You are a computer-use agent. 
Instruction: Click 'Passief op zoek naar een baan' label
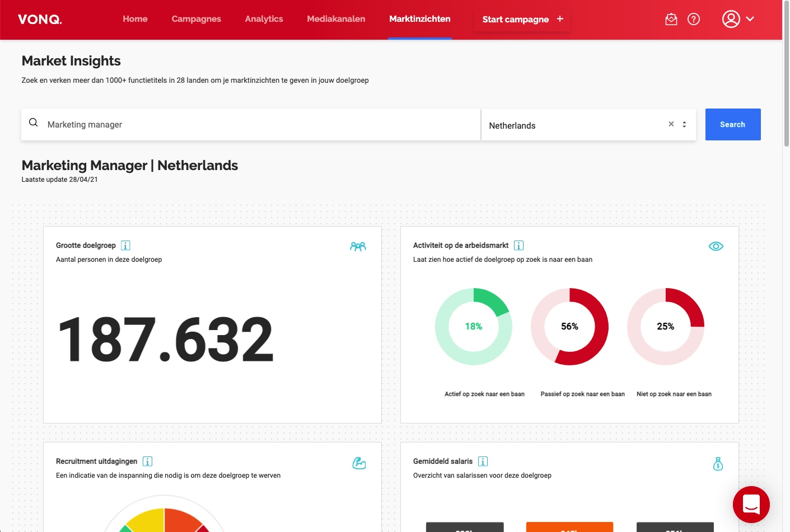click(582, 394)
